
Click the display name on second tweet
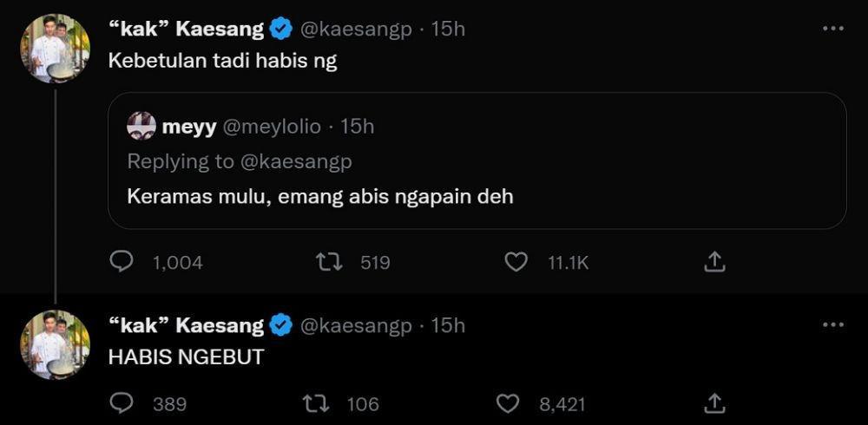coord(186,325)
